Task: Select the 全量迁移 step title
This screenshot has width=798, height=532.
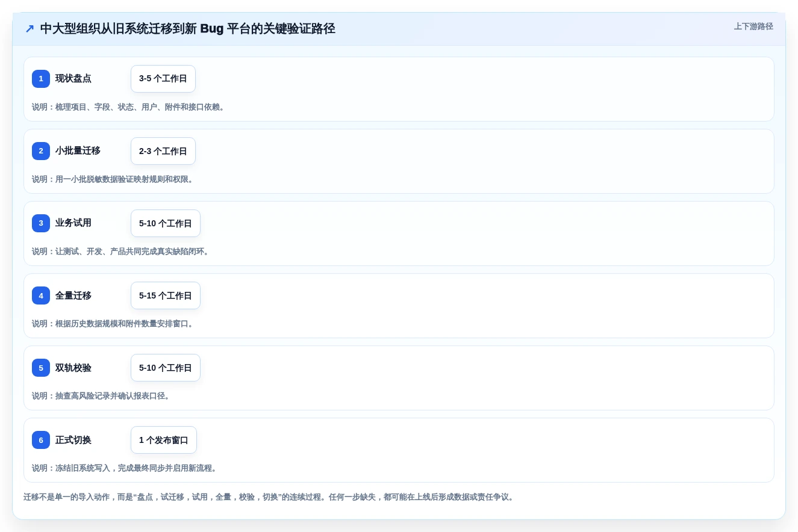Action: [x=73, y=295]
